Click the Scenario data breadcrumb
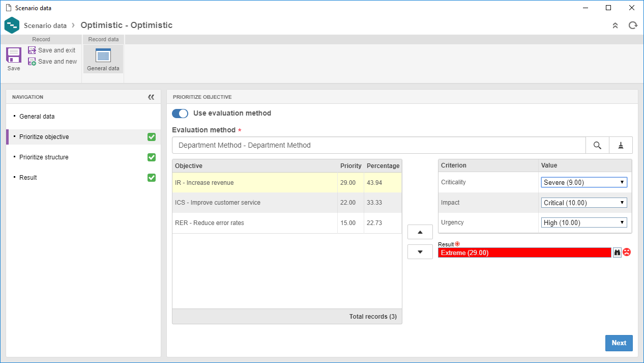644x363 pixels. 45,25
